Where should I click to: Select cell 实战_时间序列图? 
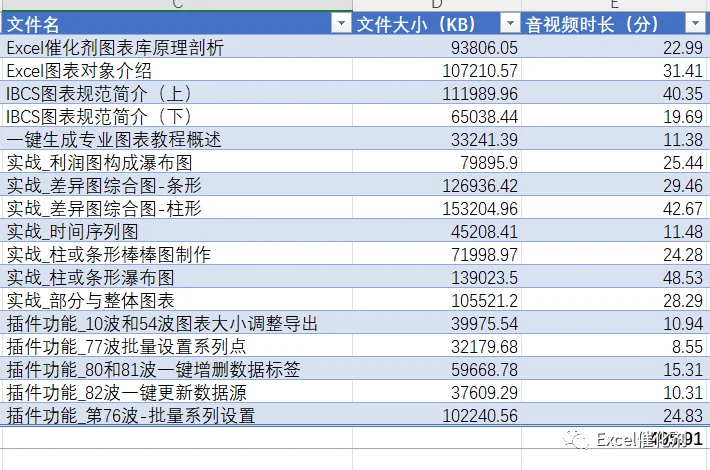(x=177, y=231)
